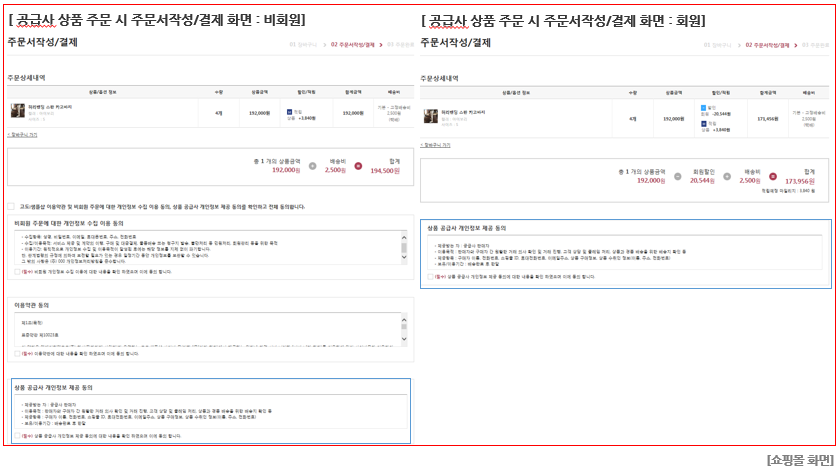Click scroll-down arrow of 이용약관 동의 textbox
838x472 pixels.
tap(404, 339)
